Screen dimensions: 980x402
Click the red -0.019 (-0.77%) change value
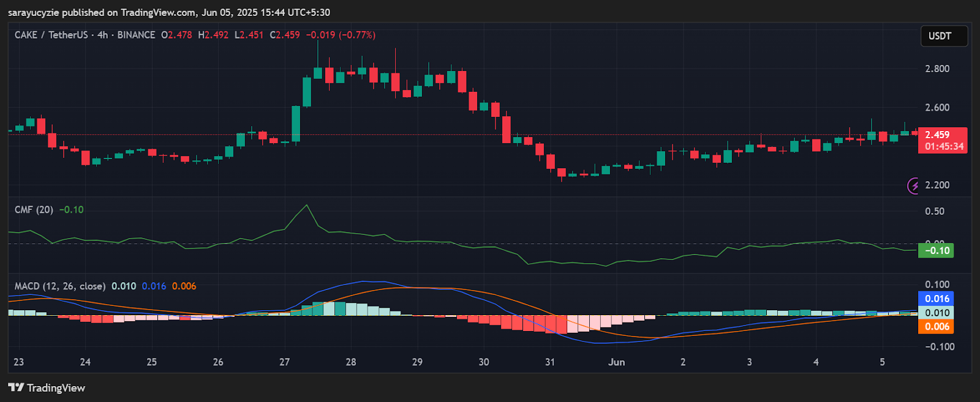click(341, 35)
